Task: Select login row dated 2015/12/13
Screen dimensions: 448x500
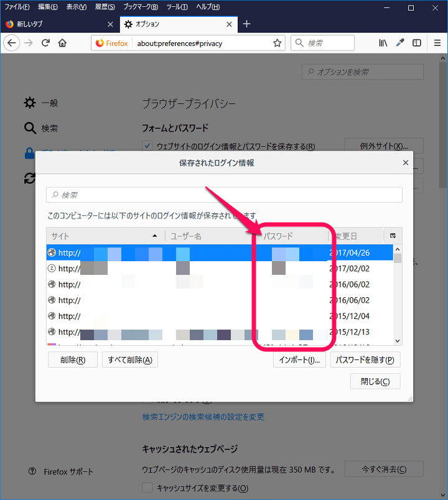Action: [x=220, y=332]
